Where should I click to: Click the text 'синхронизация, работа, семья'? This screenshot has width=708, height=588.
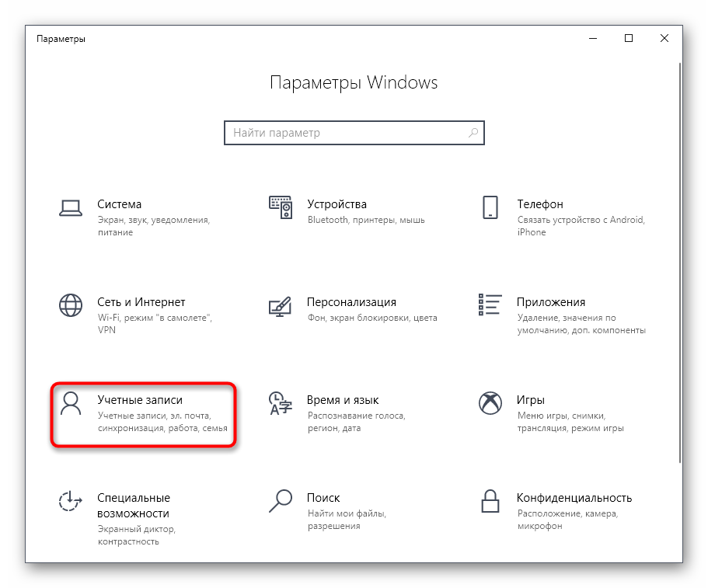coord(162,428)
